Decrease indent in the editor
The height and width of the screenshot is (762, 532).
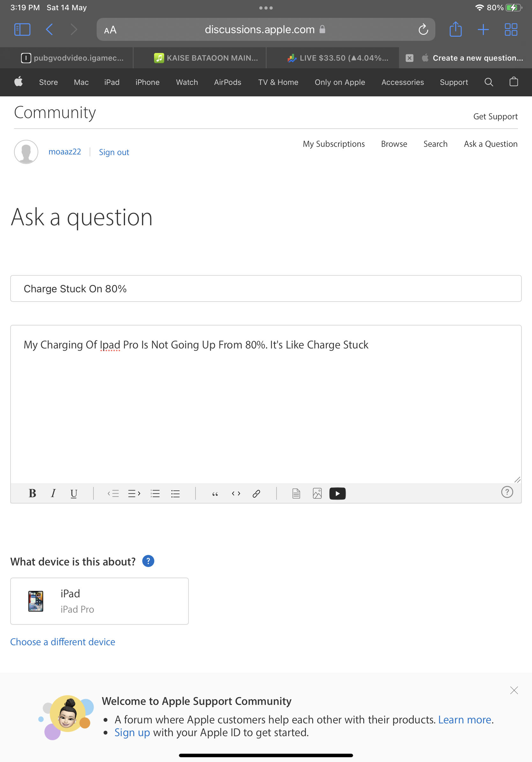tap(113, 494)
